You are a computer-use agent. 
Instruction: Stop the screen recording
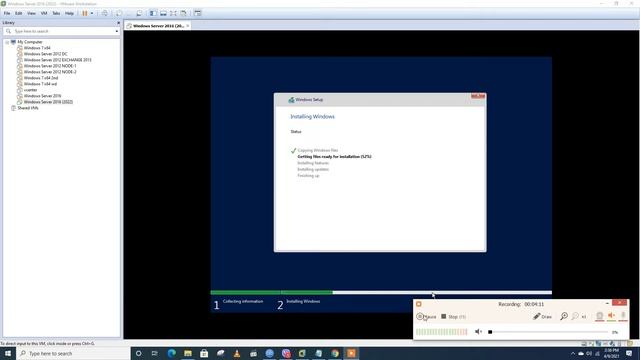pos(453,316)
